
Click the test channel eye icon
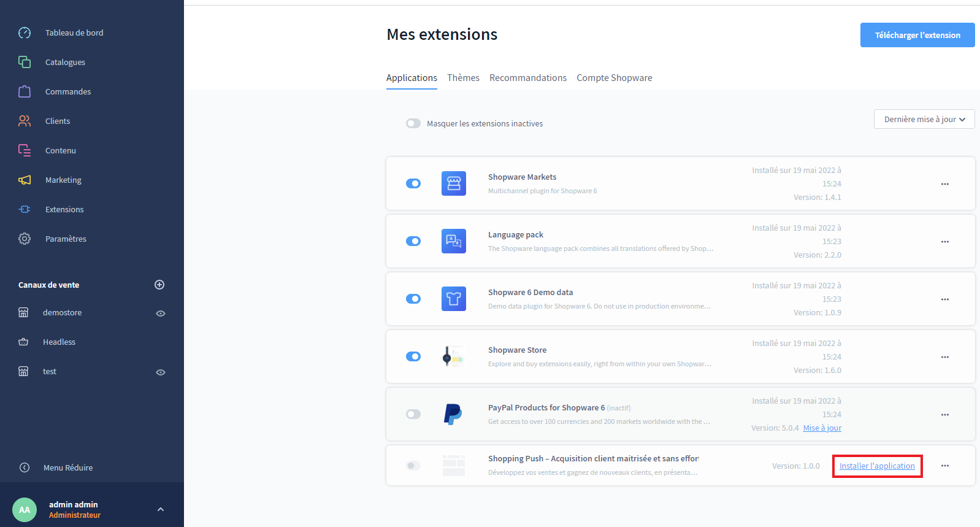[161, 372]
